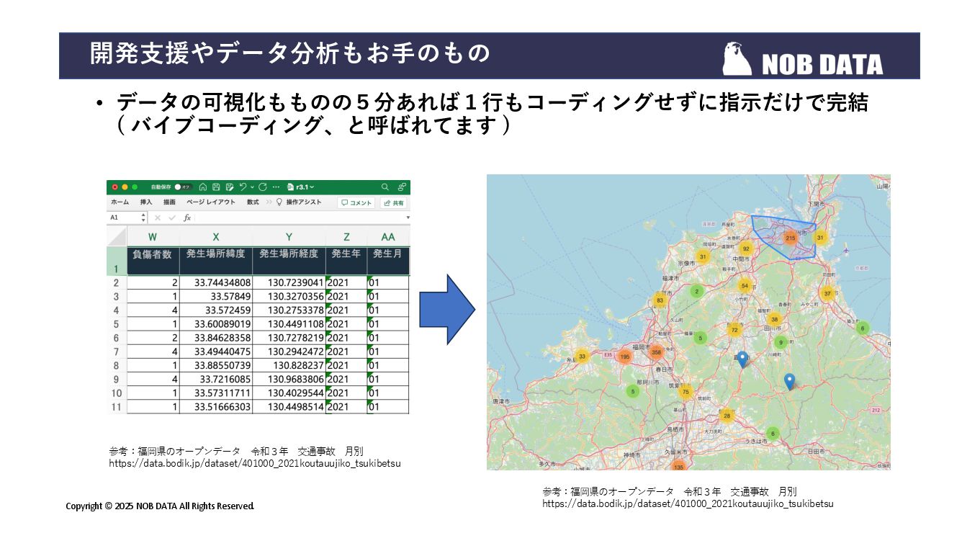Click the yellow 72 cluster marker
This screenshot has width=980, height=551.
coord(734,330)
